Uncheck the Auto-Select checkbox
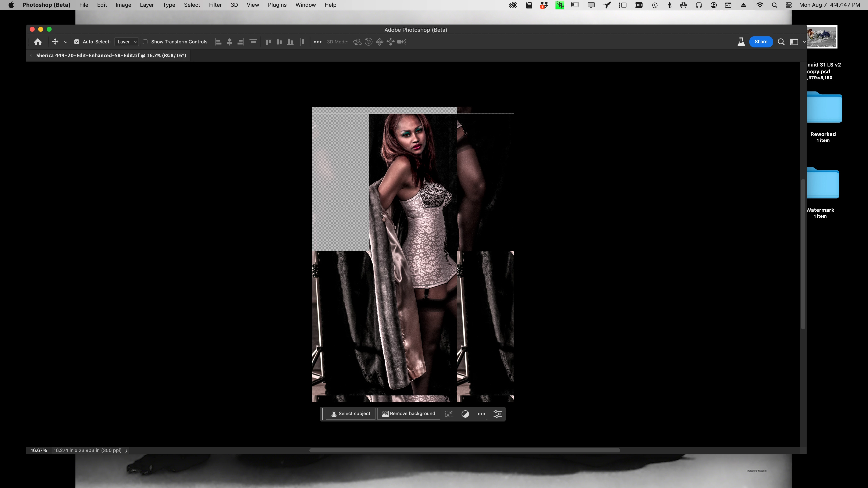Image resolution: width=868 pixels, height=488 pixels. point(77,42)
